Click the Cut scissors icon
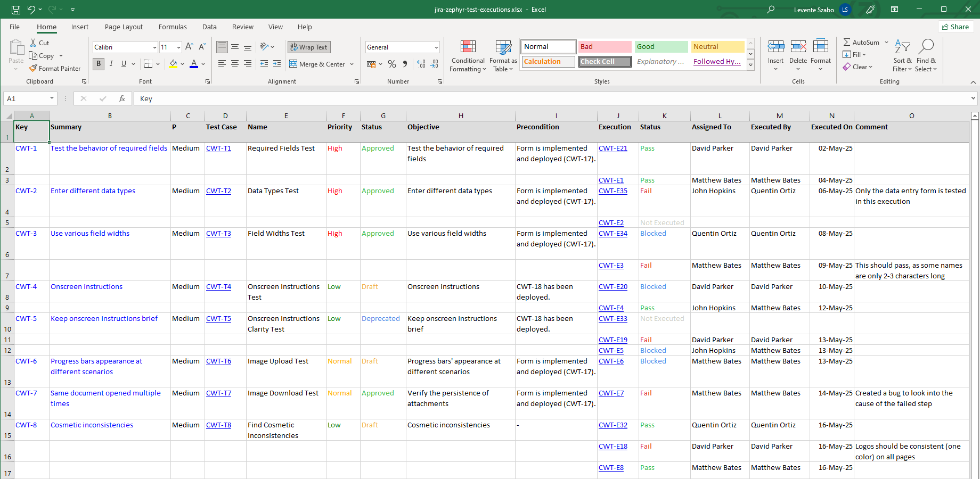 click(x=34, y=43)
